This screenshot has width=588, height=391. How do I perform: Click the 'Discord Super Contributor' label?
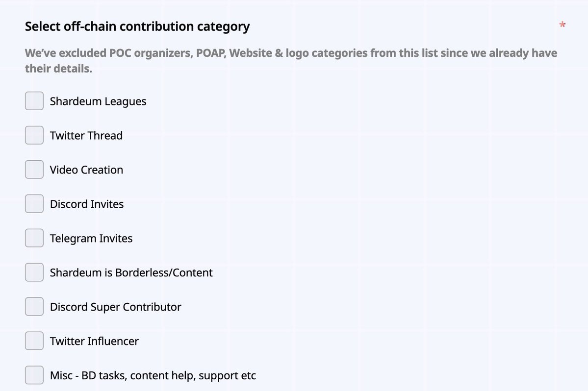(116, 307)
